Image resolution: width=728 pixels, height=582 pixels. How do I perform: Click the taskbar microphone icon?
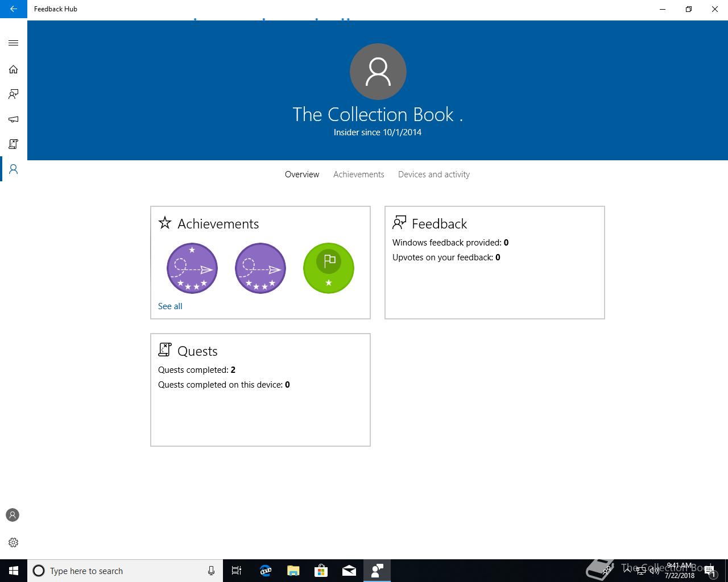tap(211, 571)
